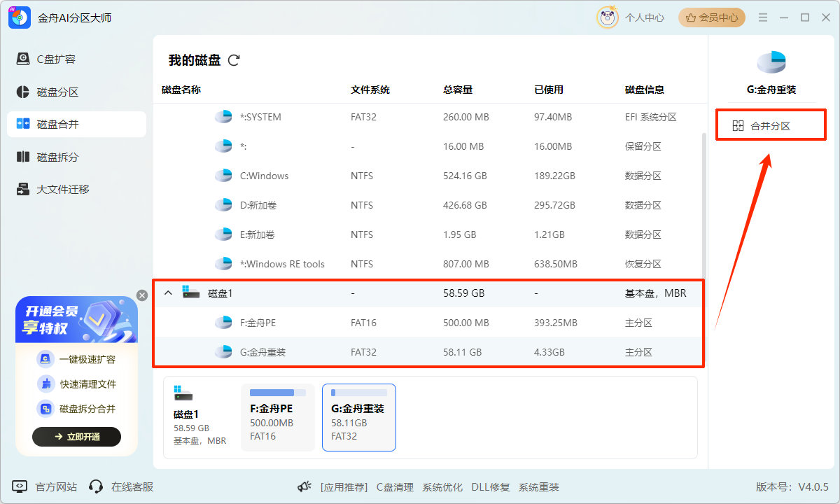Click the 磁盘1 summary card at bottom
Image resolution: width=840 pixels, height=504 pixels.
tap(200, 417)
